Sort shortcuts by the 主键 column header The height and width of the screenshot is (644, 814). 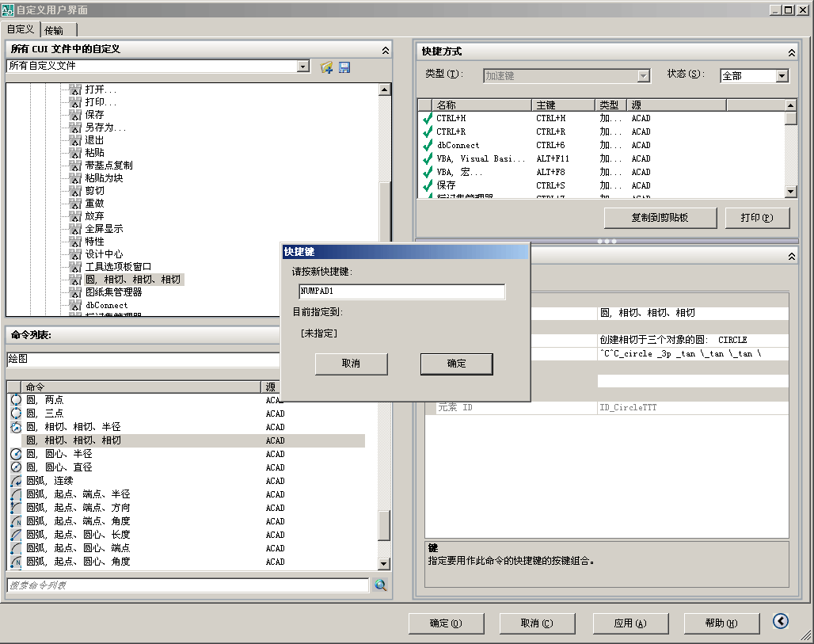tap(563, 105)
